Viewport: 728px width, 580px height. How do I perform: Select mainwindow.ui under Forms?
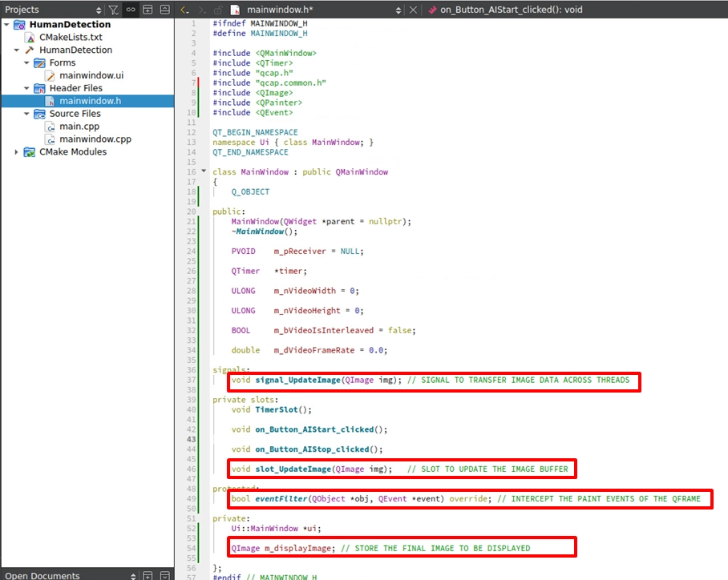[x=91, y=75]
